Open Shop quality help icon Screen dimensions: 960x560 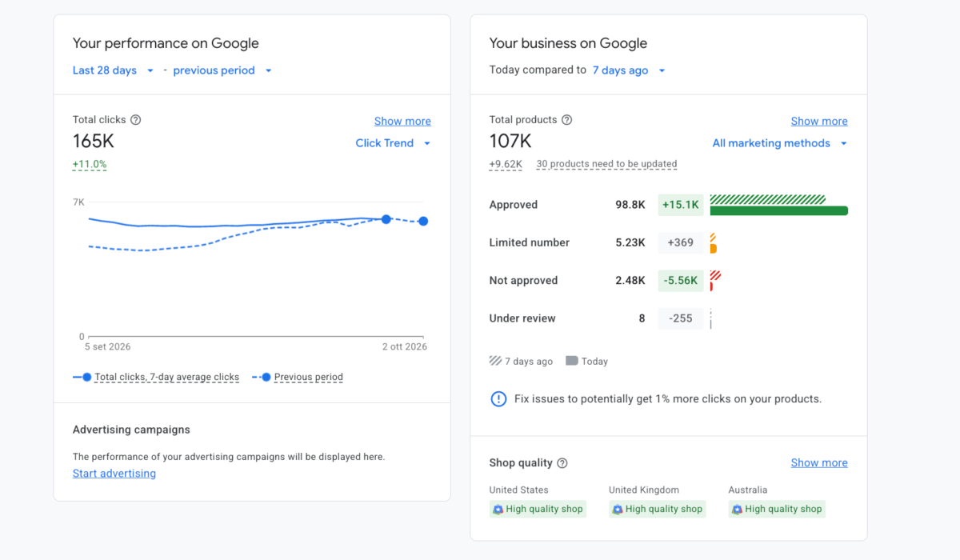(x=562, y=463)
